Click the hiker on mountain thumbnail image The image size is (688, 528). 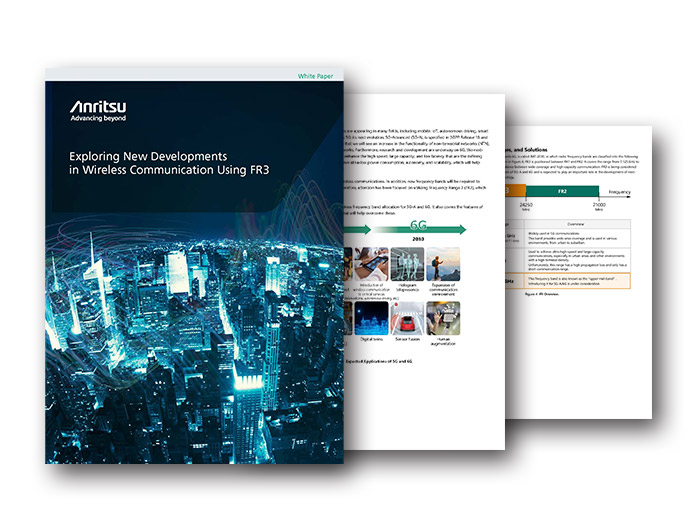443,264
